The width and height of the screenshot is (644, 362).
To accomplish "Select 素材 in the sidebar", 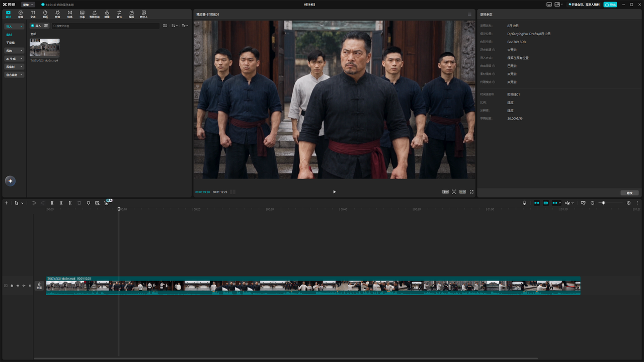I will 9,35.
